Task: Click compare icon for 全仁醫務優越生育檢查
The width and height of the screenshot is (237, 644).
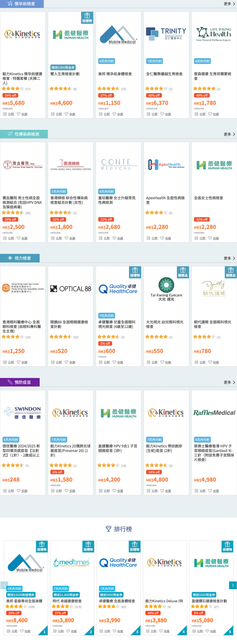Action: pos(149,114)
